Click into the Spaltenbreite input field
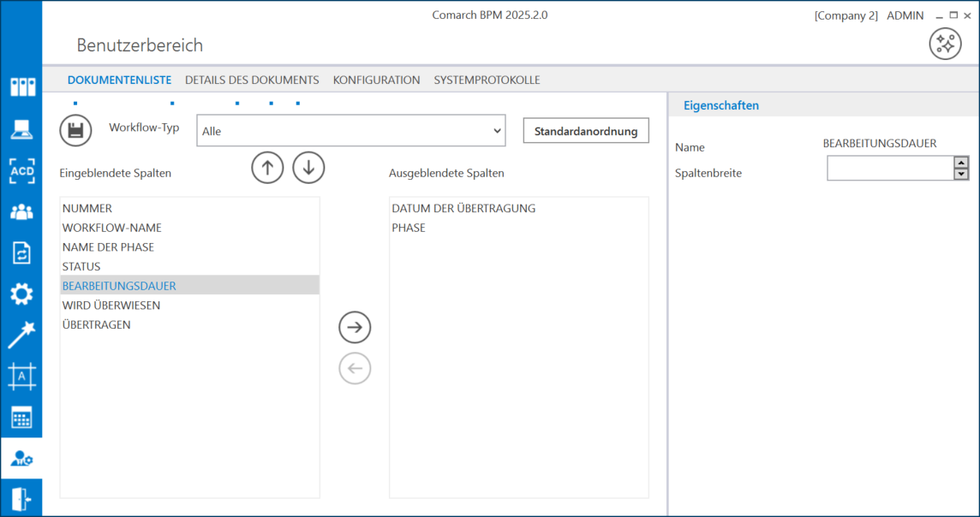The width and height of the screenshot is (980, 517). tap(889, 169)
